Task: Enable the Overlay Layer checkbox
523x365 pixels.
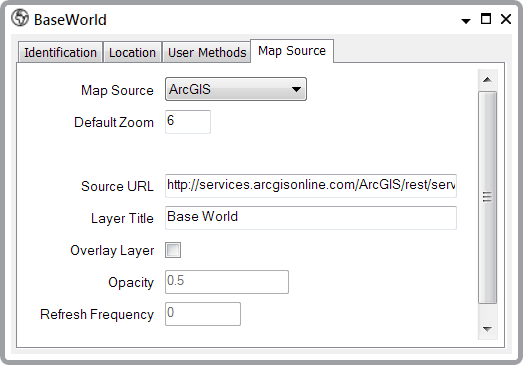Action: point(173,250)
